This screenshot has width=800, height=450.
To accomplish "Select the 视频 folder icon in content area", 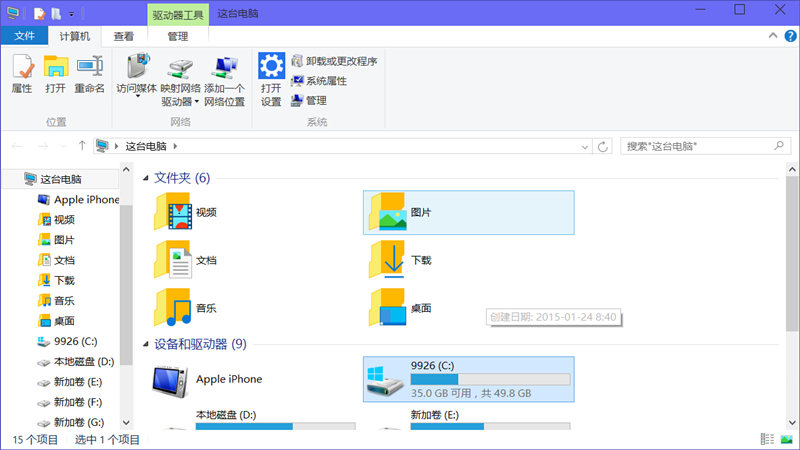I will pos(173,211).
